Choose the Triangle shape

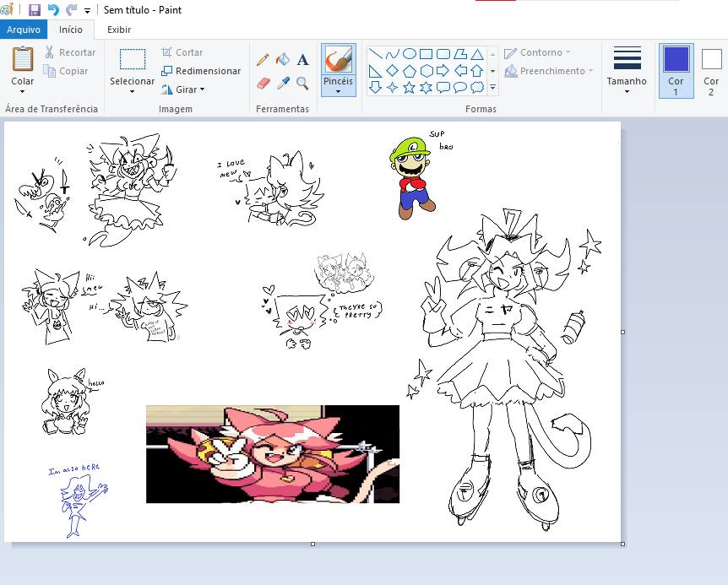(477, 54)
